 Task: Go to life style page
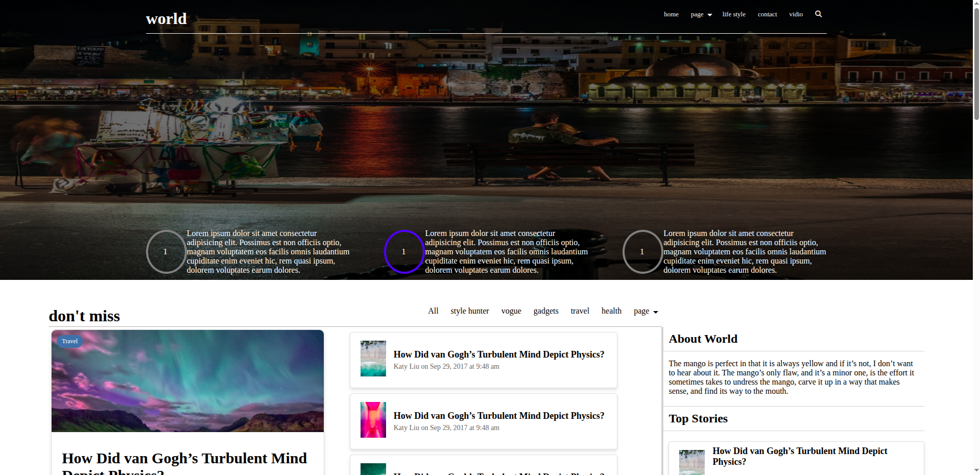[733, 14]
